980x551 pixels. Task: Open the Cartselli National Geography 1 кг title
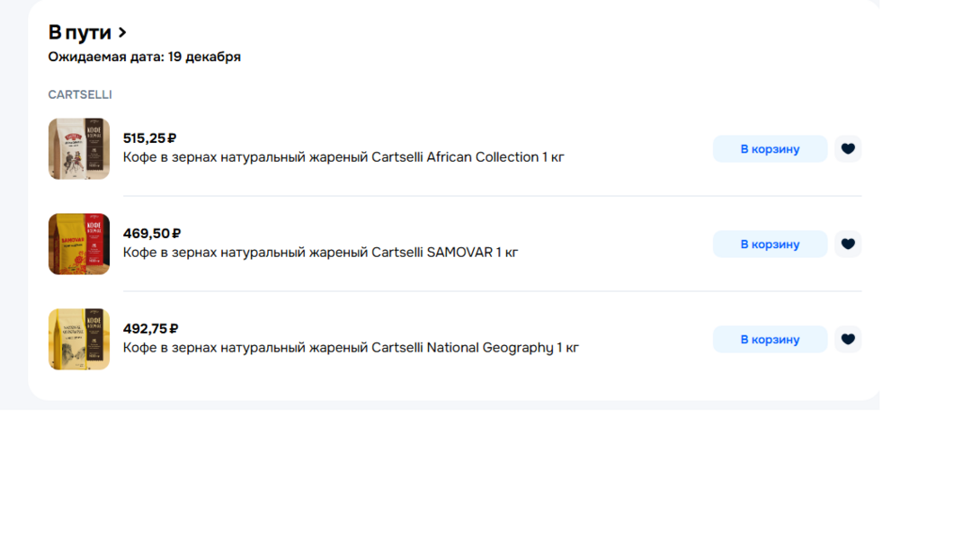click(x=351, y=348)
